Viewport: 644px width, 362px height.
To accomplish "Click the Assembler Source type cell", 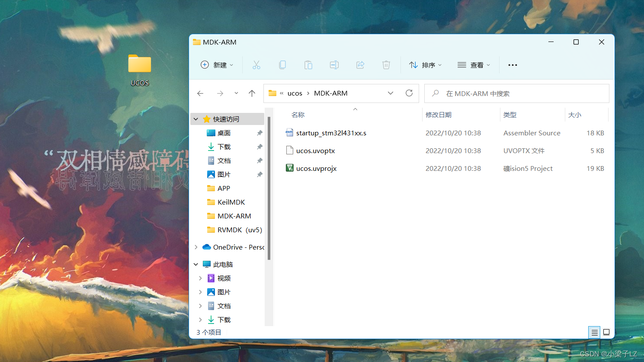I will pos(532,133).
